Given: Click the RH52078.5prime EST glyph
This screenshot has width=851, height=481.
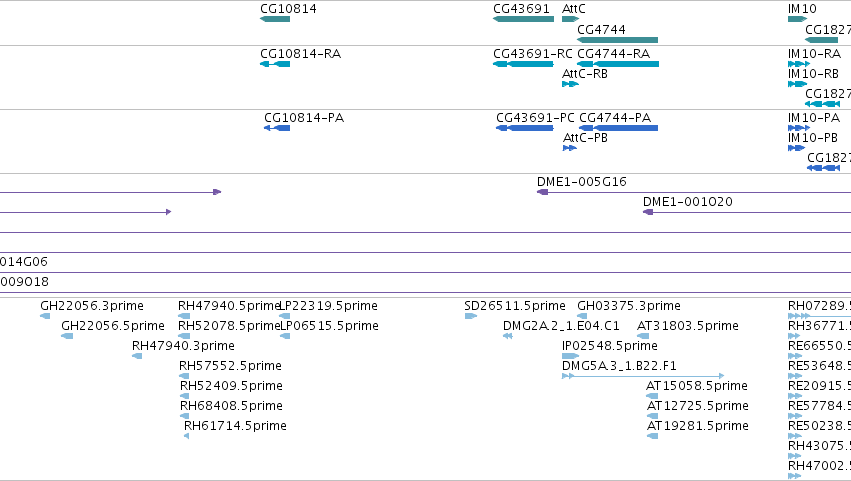Looking at the screenshot, I should click(x=184, y=336).
